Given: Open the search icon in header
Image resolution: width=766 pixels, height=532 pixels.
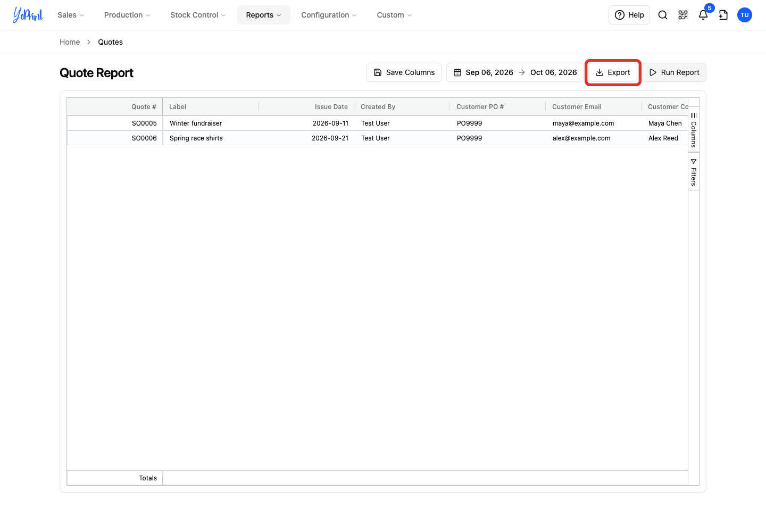Looking at the screenshot, I should (663, 15).
